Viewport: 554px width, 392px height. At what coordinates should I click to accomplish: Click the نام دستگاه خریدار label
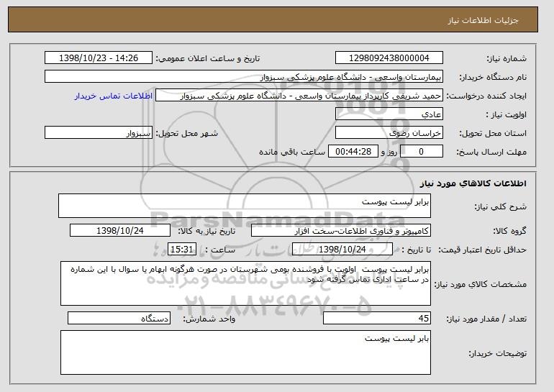click(x=493, y=77)
